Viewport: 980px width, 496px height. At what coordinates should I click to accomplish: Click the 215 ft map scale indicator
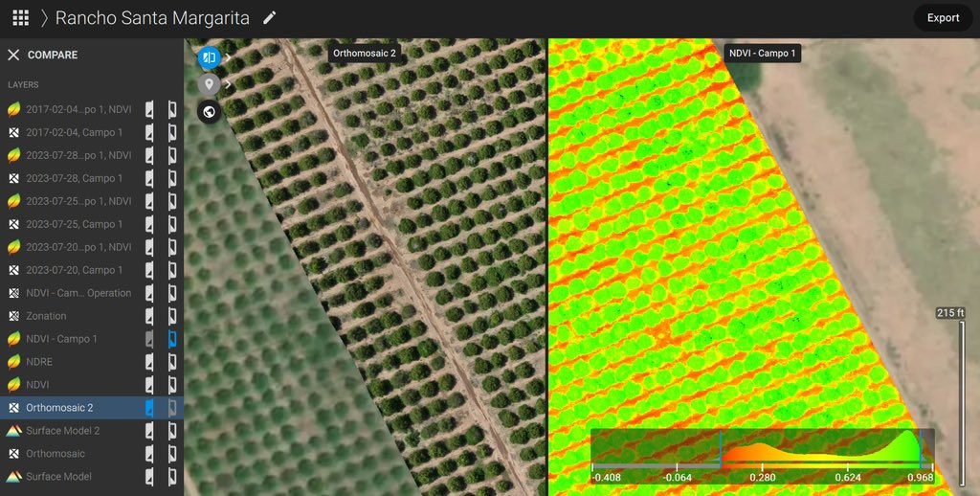pos(950,313)
